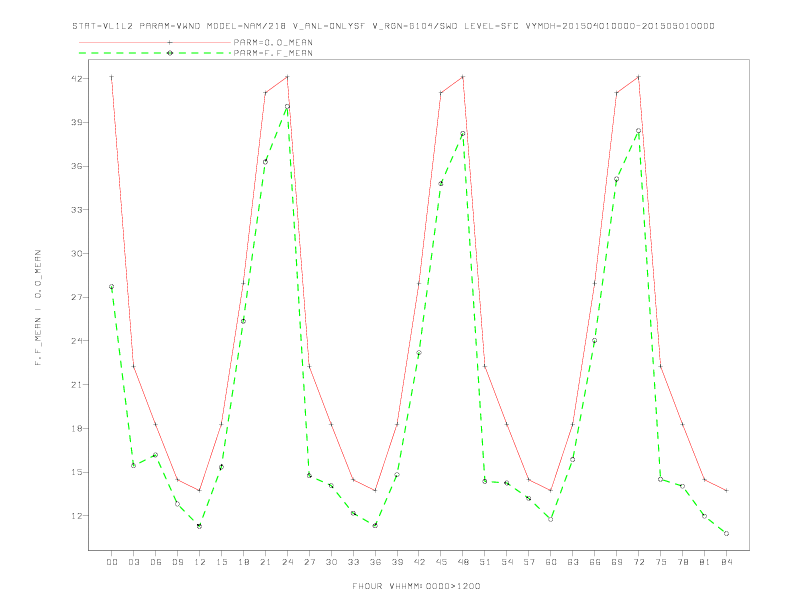Click x-axis forecast hour label 21
The height and width of the screenshot is (612, 792).
click(x=265, y=562)
